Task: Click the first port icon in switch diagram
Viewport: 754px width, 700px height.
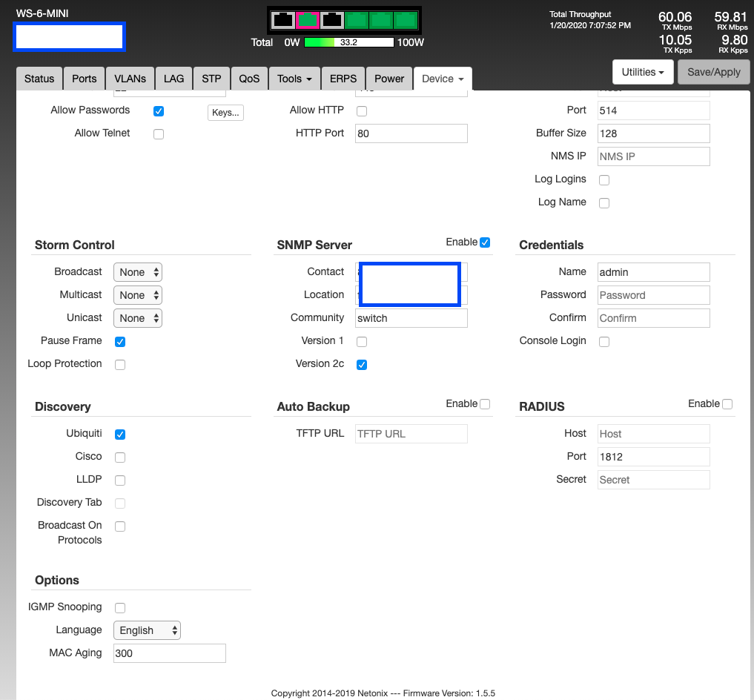Action: (283, 20)
